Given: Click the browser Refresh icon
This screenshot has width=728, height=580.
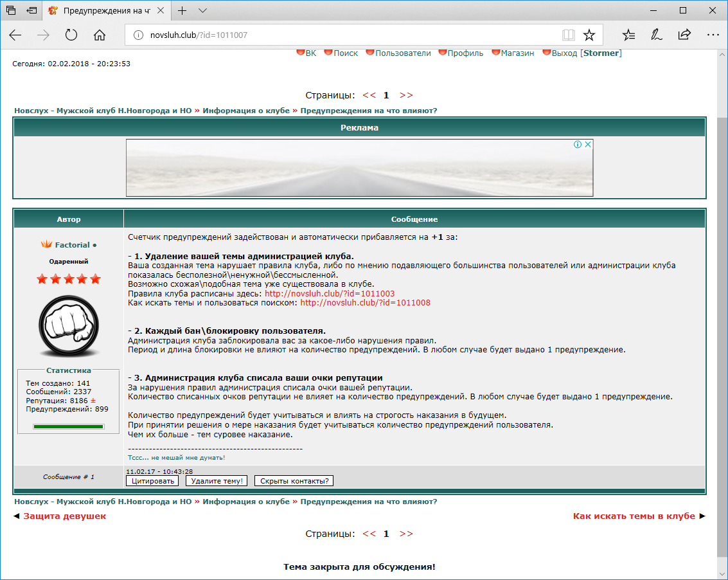Looking at the screenshot, I should point(71,35).
